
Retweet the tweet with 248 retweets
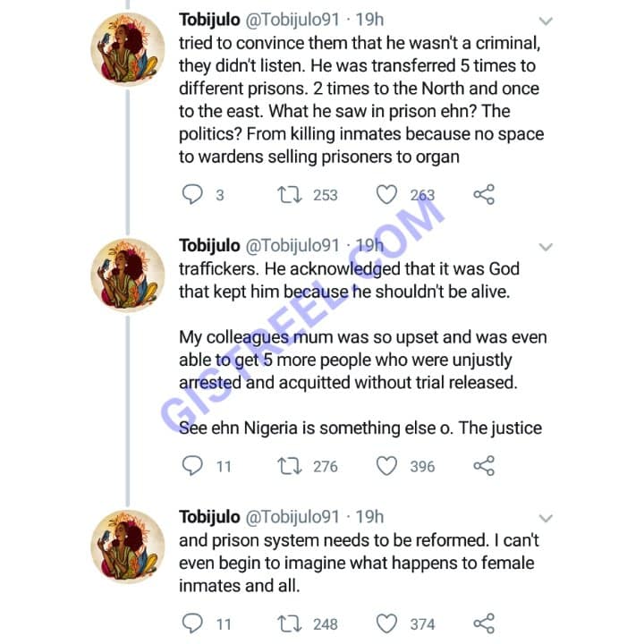(288, 623)
